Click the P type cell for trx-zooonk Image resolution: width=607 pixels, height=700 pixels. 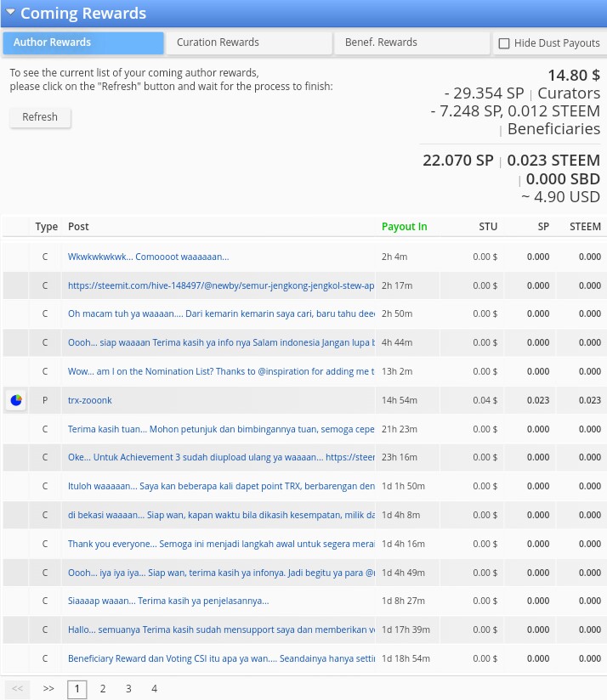click(45, 400)
